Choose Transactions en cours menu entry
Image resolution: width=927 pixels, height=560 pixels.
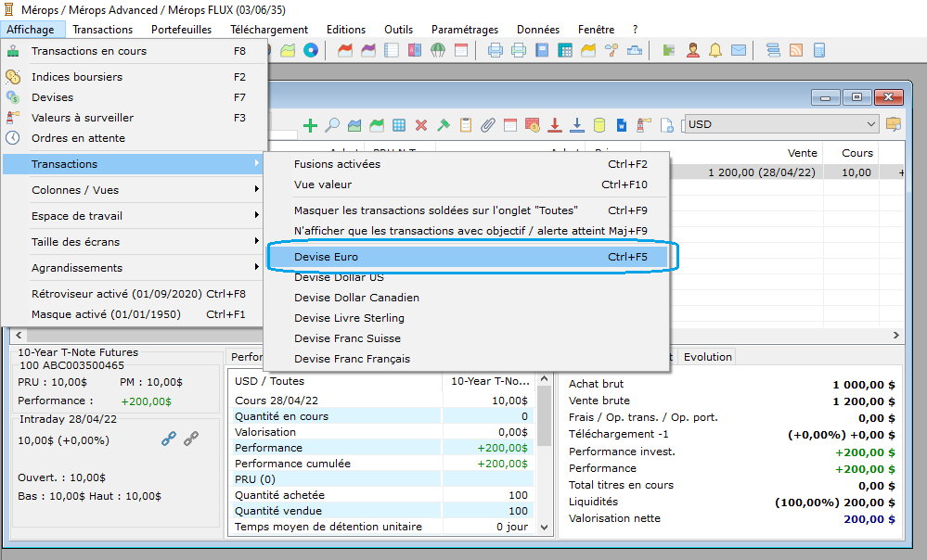tap(133, 51)
